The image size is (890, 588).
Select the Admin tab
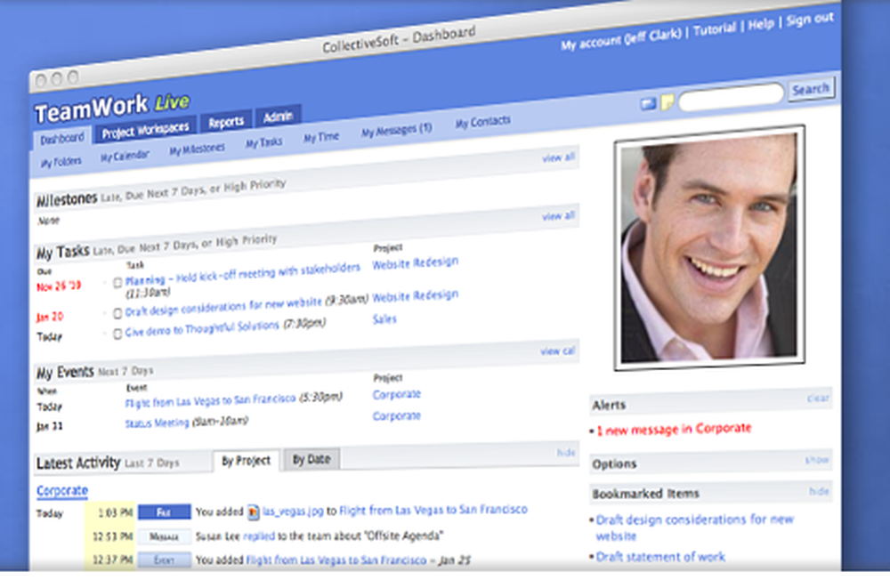(278, 117)
